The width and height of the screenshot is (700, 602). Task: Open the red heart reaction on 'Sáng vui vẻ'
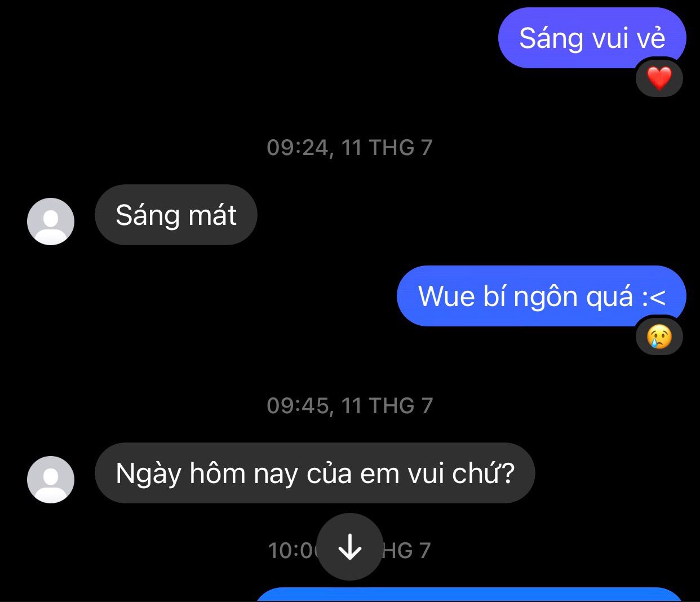point(659,78)
